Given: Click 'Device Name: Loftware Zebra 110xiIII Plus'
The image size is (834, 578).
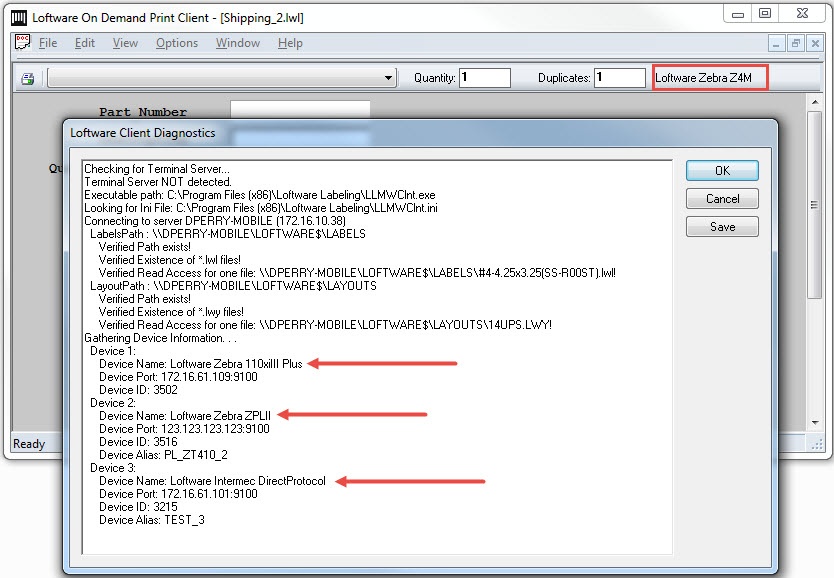Looking at the screenshot, I should (x=201, y=364).
